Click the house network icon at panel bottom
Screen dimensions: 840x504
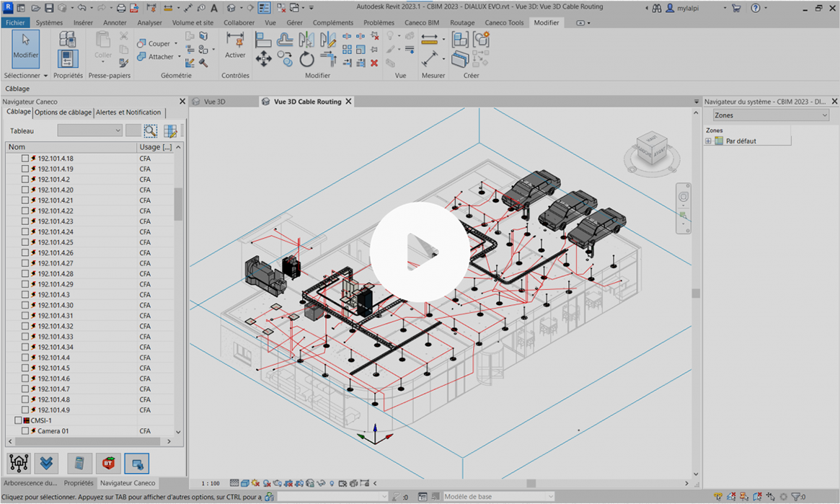click(x=19, y=464)
